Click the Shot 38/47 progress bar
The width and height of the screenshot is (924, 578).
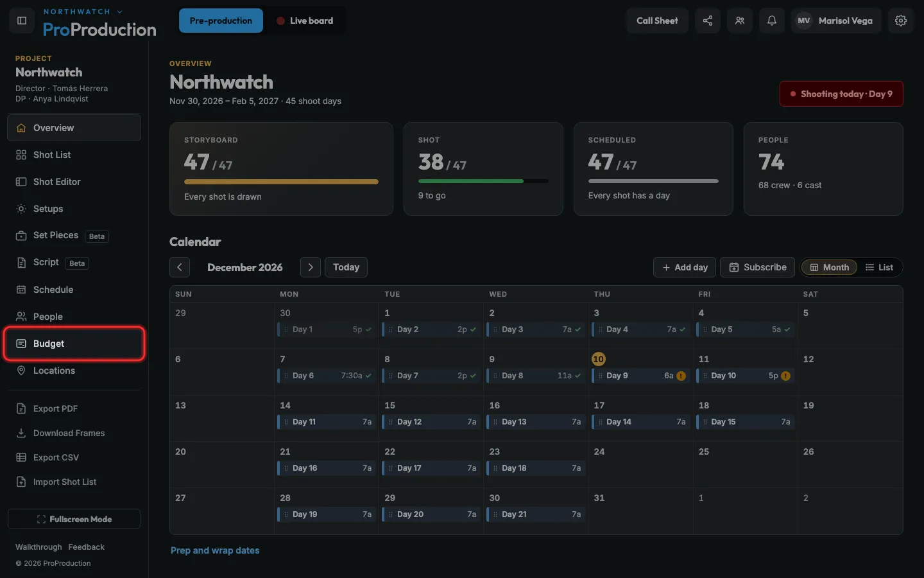tap(483, 181)
